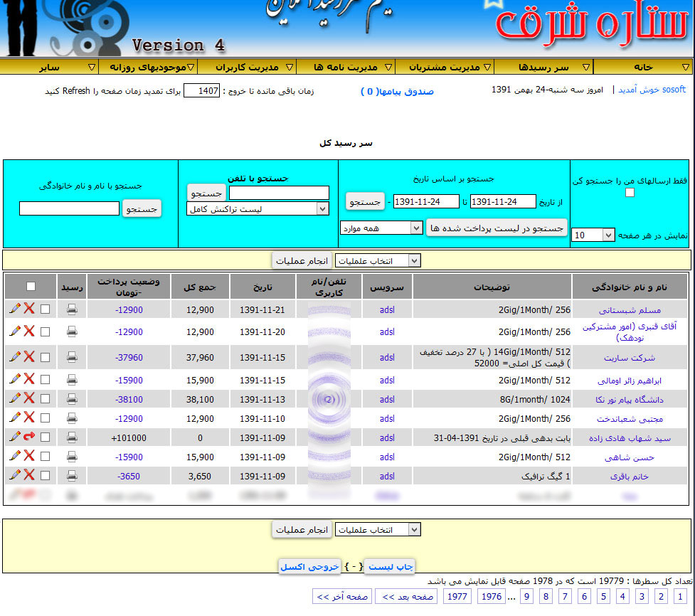The image size is (695, 616).
Task: Enable search only my submissions checkbox
Action: click(x=629, y=193)
